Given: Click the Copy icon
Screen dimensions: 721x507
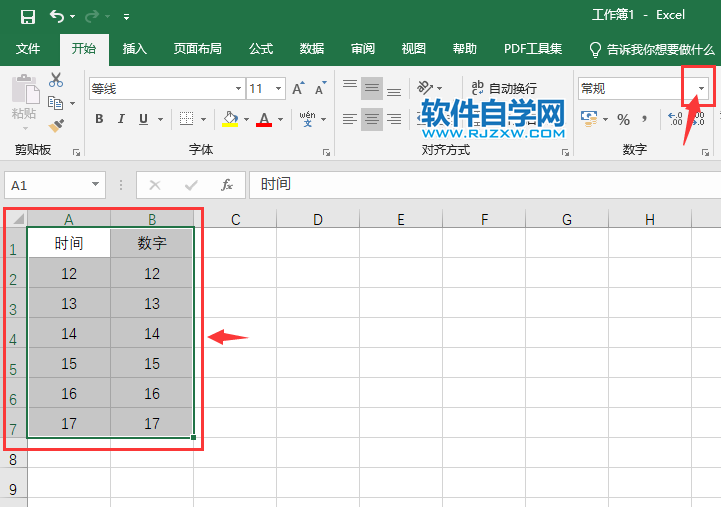Looking at the screenshot, I should coord(56,103).
